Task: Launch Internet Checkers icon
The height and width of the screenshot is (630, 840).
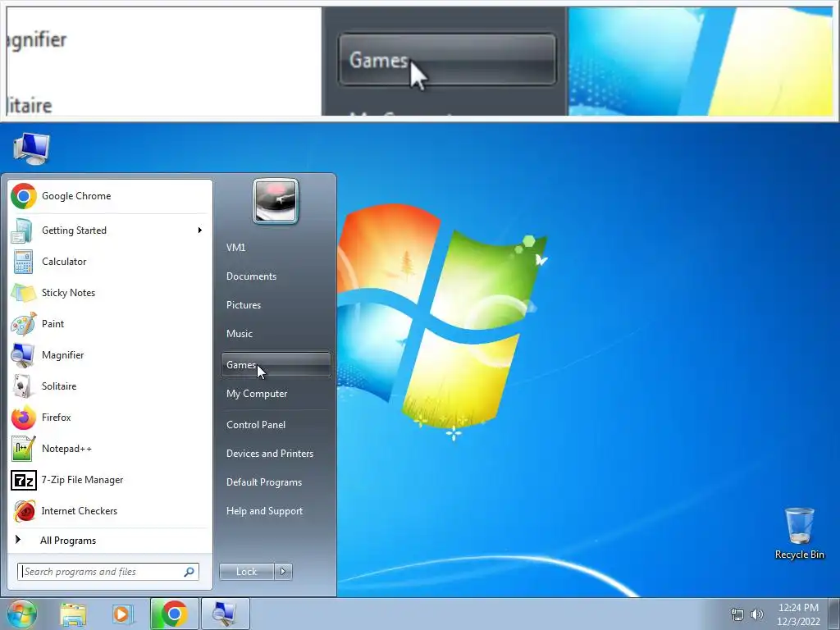Action: pos(24,511)
